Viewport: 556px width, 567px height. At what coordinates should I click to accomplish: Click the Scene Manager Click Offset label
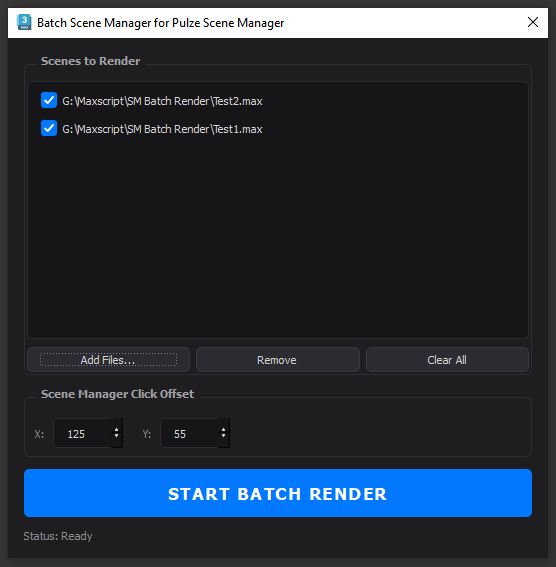[x=117, y=394]
